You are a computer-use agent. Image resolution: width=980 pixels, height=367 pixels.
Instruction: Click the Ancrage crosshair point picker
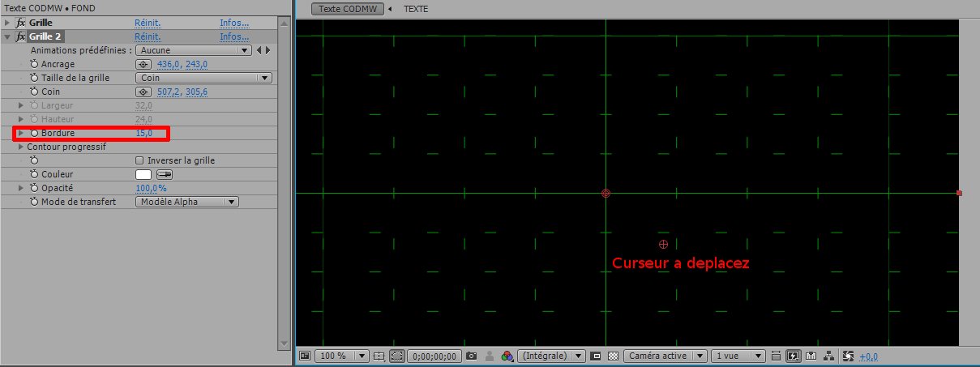tap(143, 64)
